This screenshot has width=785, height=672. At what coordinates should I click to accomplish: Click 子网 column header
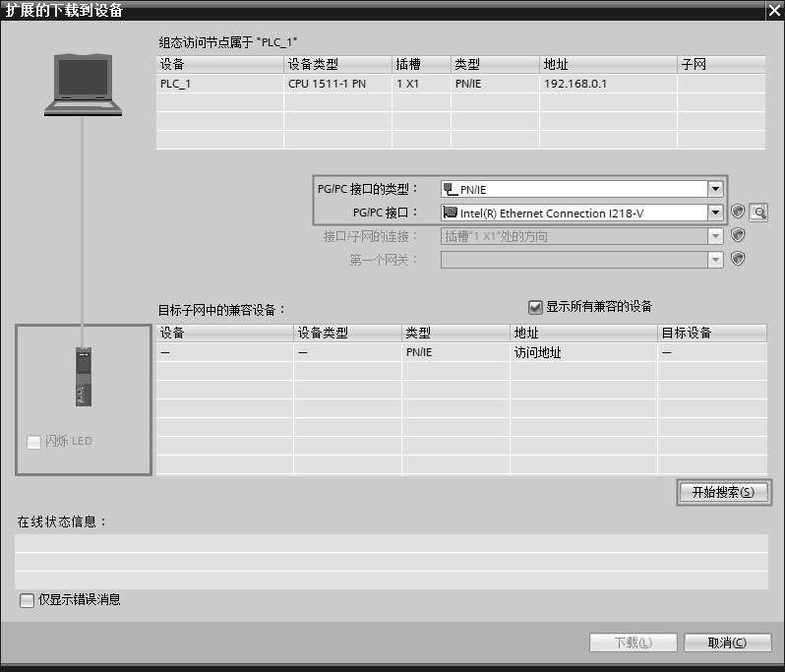pos(721,64)
